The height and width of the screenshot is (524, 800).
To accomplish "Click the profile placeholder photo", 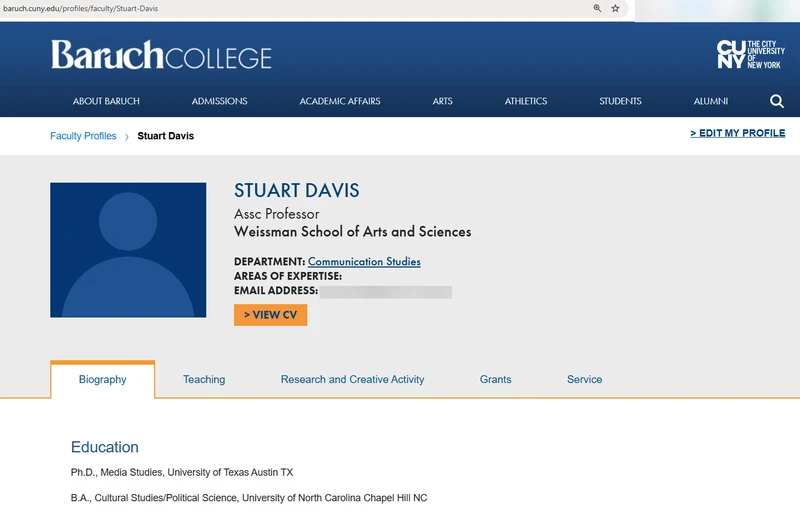I will click(x=128, y=250).
